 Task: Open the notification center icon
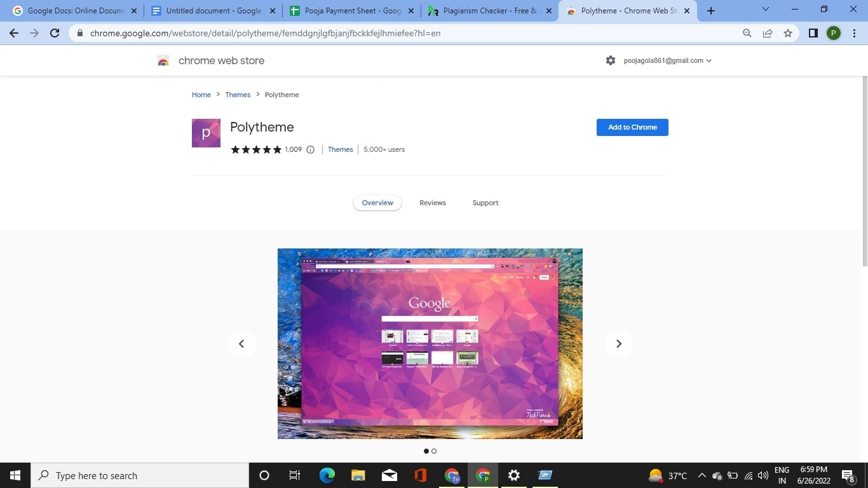pyautogui.click(x=848, y=475)
